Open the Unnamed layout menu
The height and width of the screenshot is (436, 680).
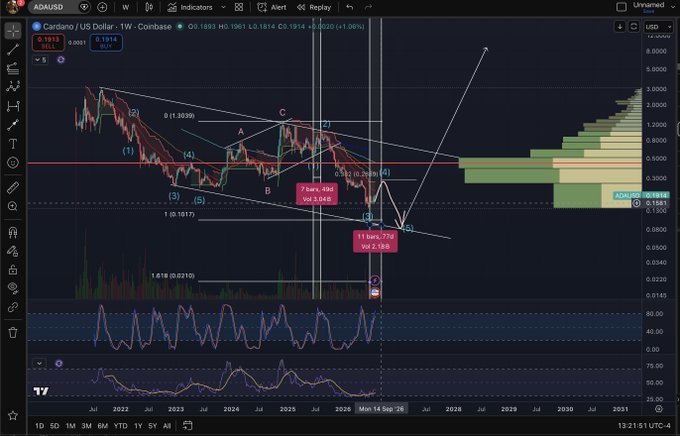pyautogui.click(x=649, y=7)
